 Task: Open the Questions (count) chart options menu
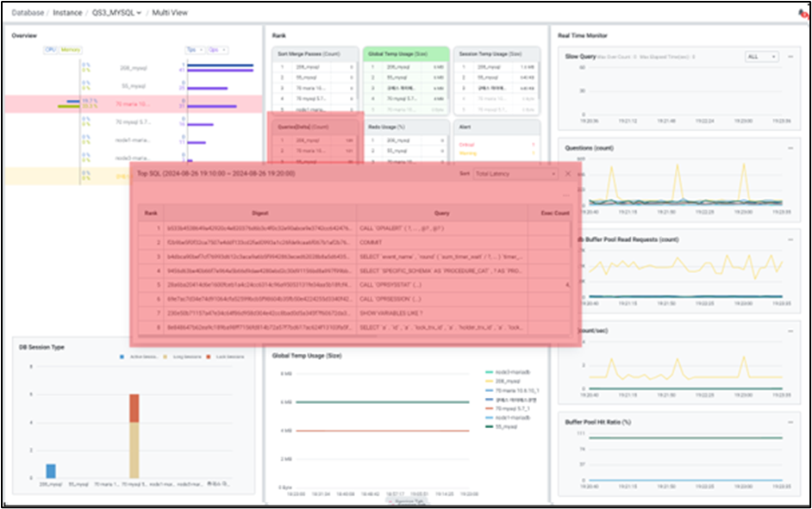tap(790, 147)
